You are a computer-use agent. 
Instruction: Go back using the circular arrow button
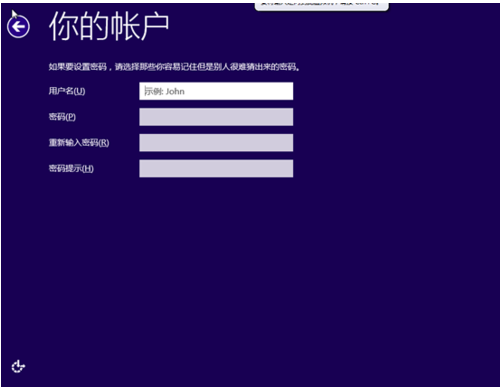pyautogui.click(x=18, y=26)
